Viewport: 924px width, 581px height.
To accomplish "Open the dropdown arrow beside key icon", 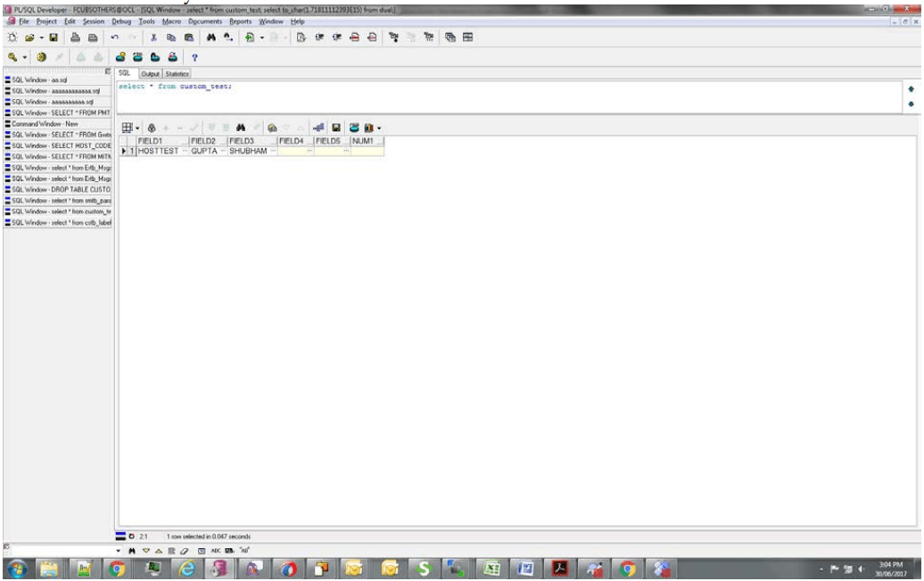I will (x=25, y=58).
